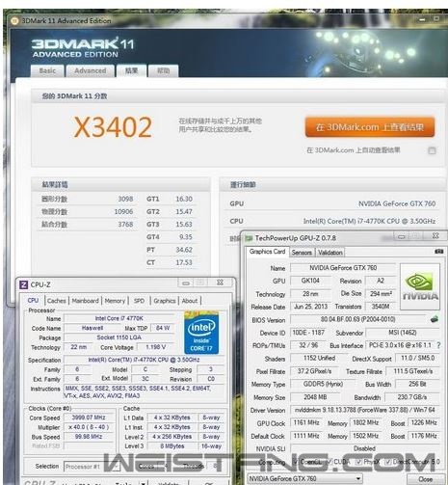The image size is (448, 485).
Task: Toggle the DirectCompute 5.0 checkbox
Action: [388, 462]
